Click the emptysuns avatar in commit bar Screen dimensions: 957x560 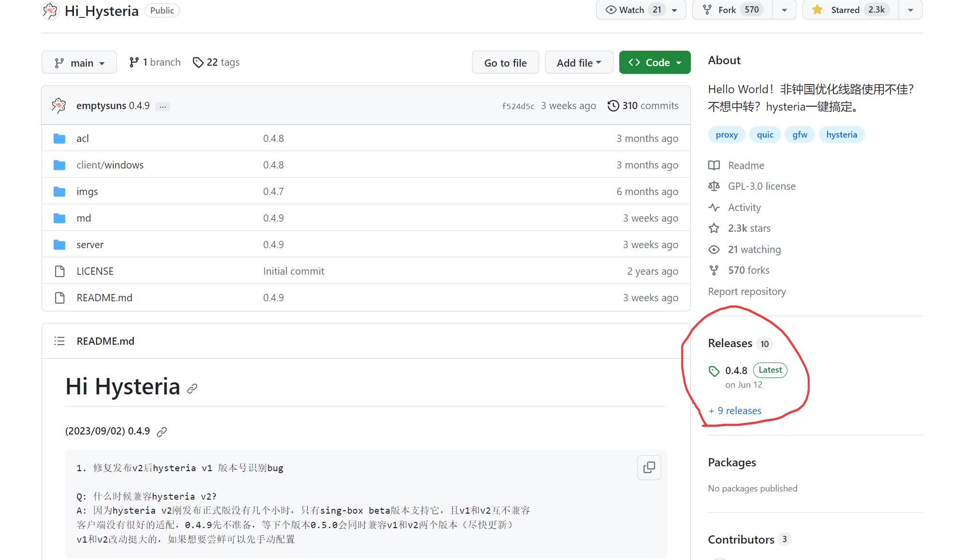click(59, 105)
